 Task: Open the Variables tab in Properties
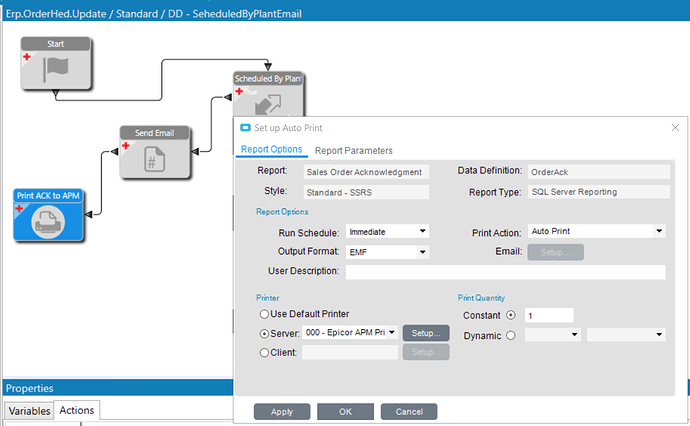coord(29,411)
